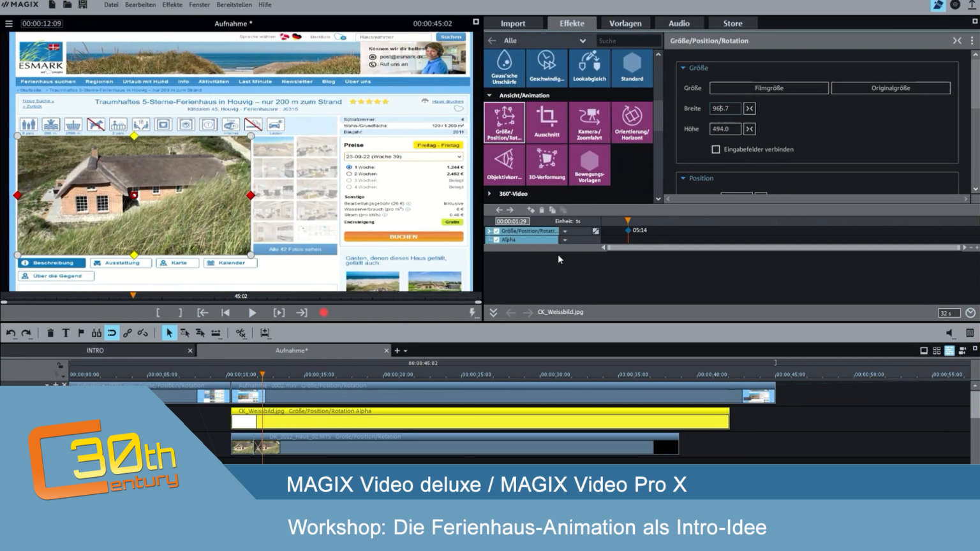Toggle the curve button on Größe/Position/Rotation row
Viewport: 980px width, 551px height.
tap(595, 231)
